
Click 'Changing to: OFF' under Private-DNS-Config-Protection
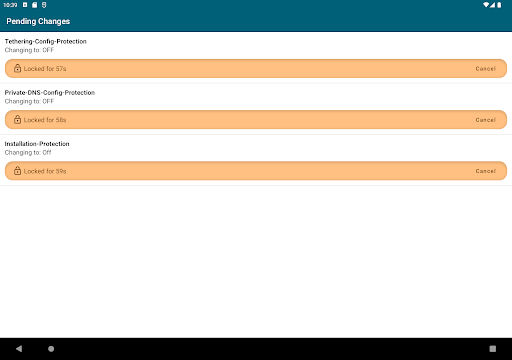tap(29, 101)
